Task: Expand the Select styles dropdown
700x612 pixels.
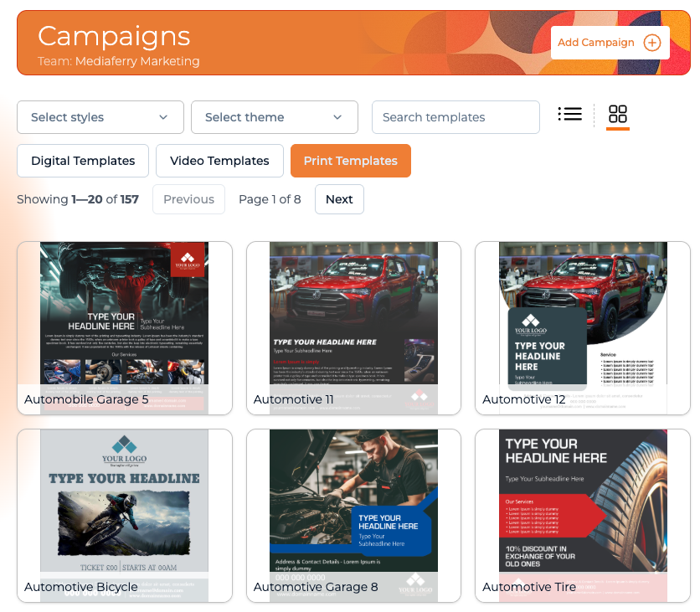Action: (100, 117)
